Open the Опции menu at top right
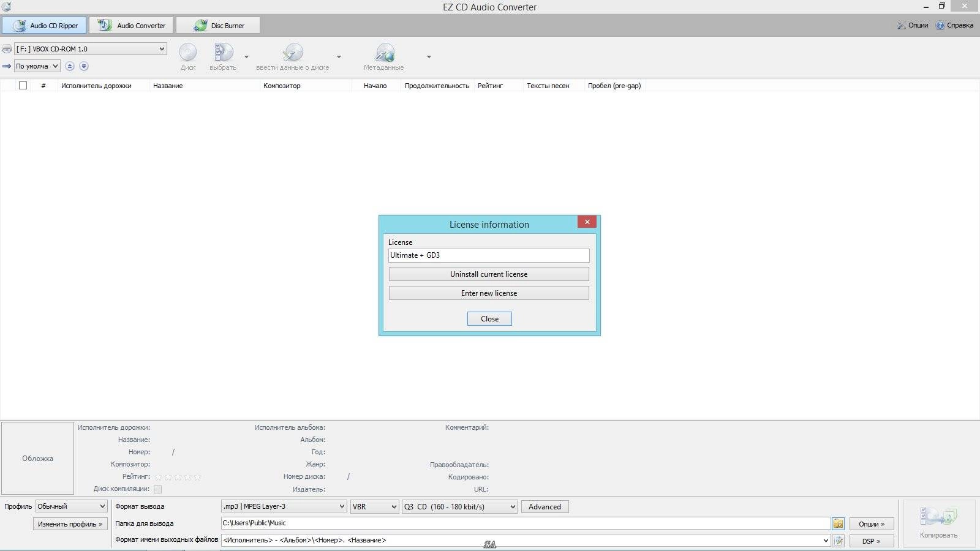The height and width of the screenshot is (551, 980). [x=913, y=25]
